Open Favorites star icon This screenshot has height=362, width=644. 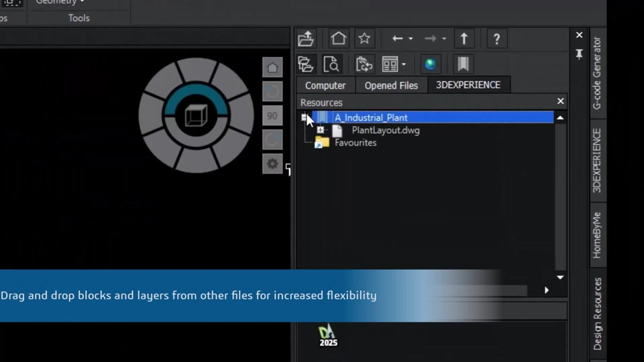click(x=364, y=39)
